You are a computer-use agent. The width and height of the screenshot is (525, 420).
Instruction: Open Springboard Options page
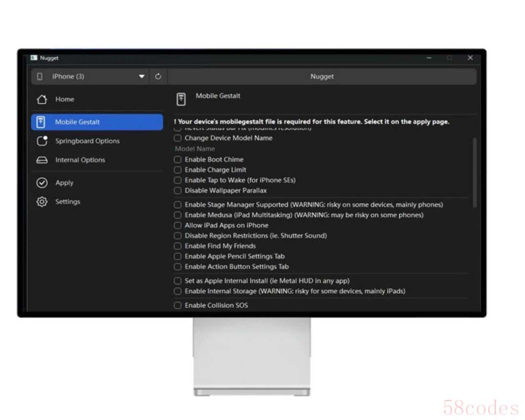[97, 141]
